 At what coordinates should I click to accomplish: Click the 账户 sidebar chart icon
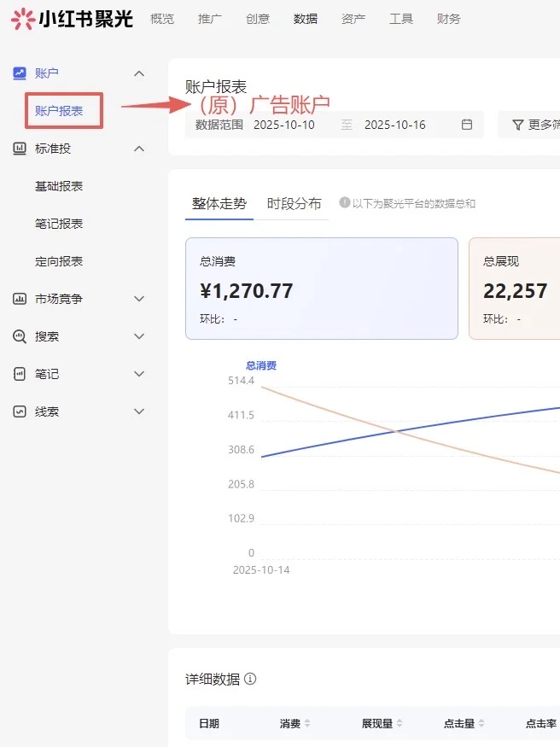[x=20, y=73]
